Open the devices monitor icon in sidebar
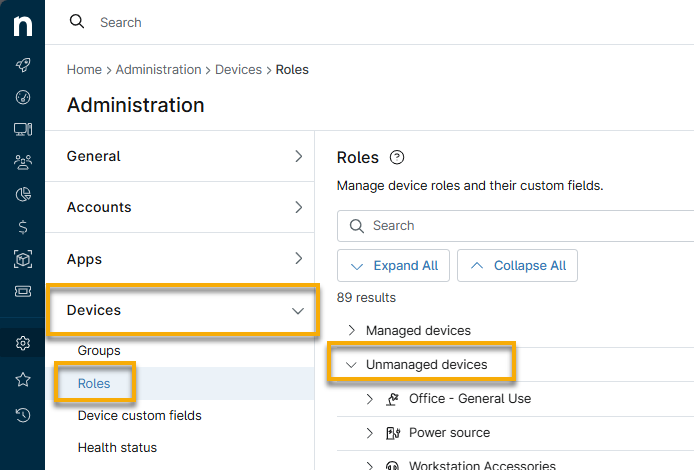The width and height of the screenshot is (694, 470). [23, 130]
